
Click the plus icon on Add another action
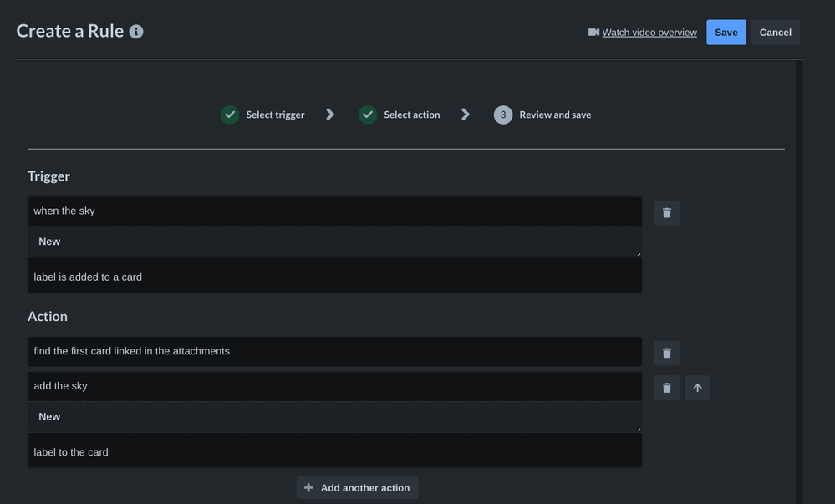(308, 487)
